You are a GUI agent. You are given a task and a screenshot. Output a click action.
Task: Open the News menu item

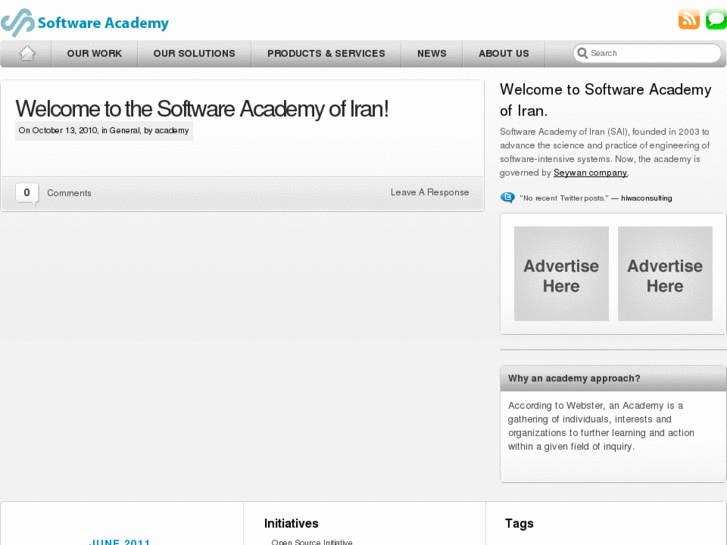click(432, 53)
